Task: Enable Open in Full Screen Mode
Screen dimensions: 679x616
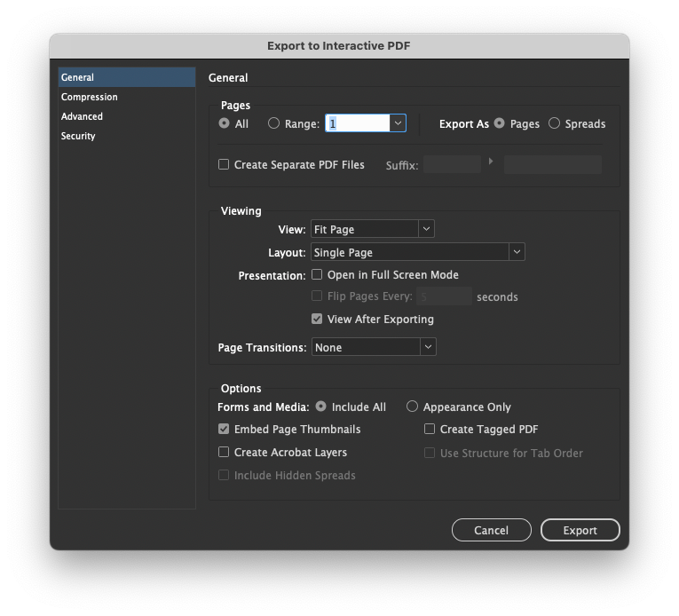Action: point(317,274)
